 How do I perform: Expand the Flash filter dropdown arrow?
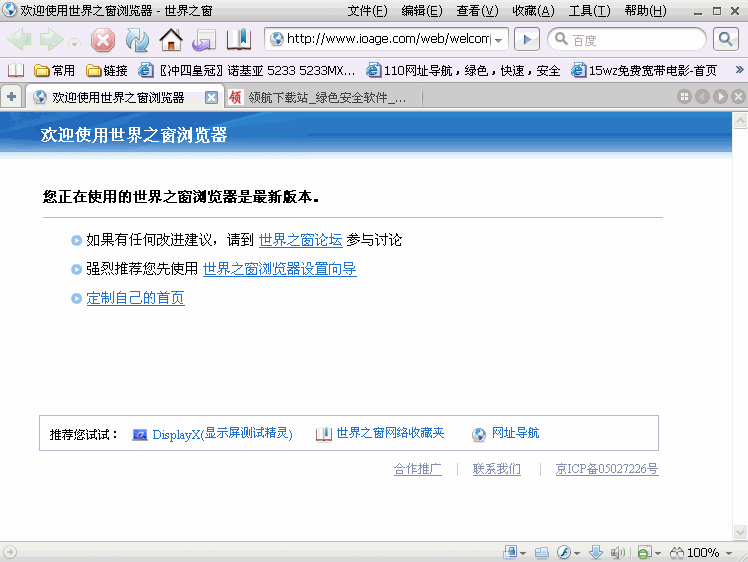click(x=577, y=553)
